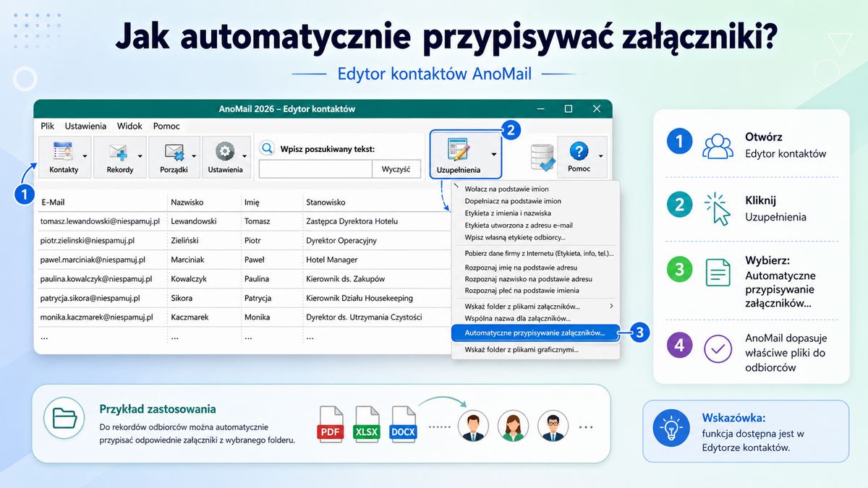Image resolution: width=868 pixels, height=488 pixels.
Task: Expand the Rekordy dropdown arrow
Action: pos(140,155)
